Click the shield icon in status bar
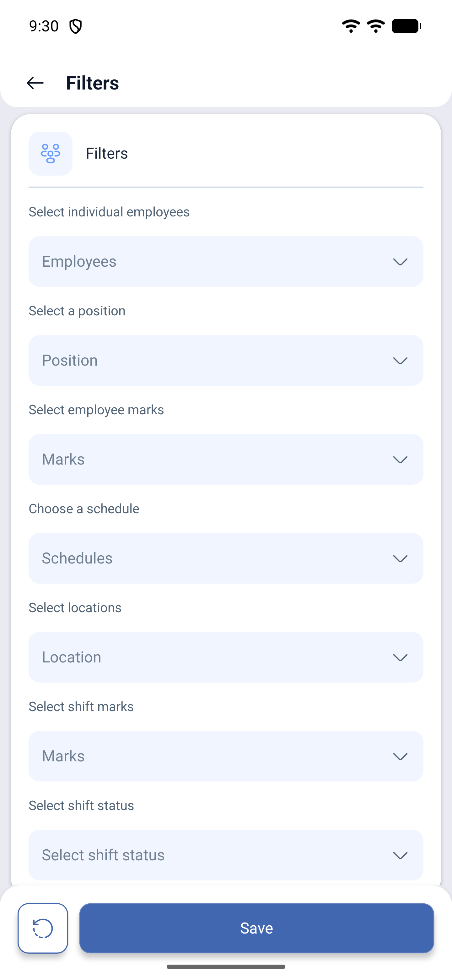452x980 pixels. [76, 26]
